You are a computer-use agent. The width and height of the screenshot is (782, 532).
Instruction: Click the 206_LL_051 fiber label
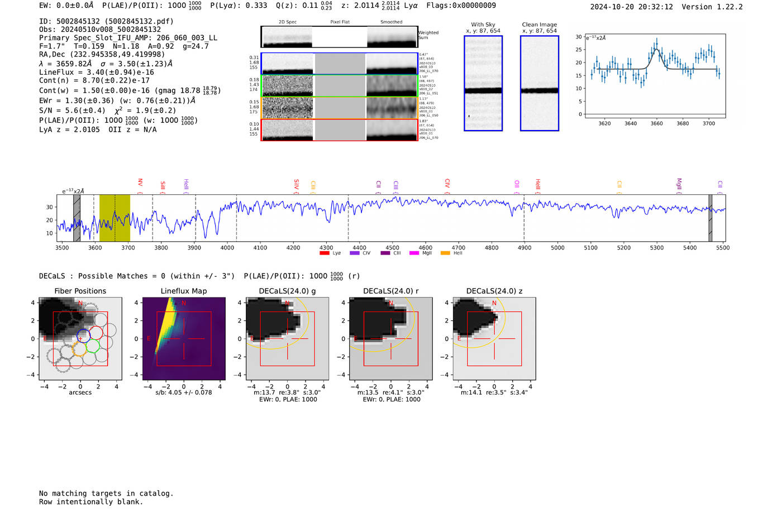(x=429, y=93)
